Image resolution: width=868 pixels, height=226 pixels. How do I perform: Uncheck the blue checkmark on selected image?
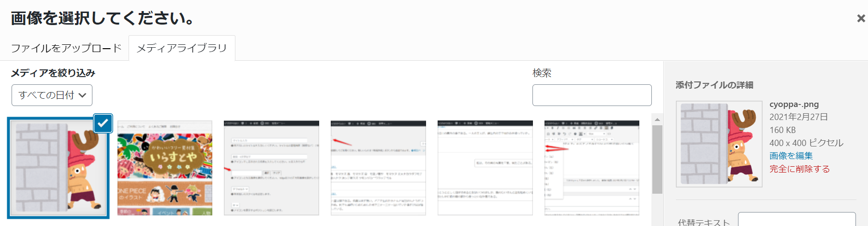[103, 123]
